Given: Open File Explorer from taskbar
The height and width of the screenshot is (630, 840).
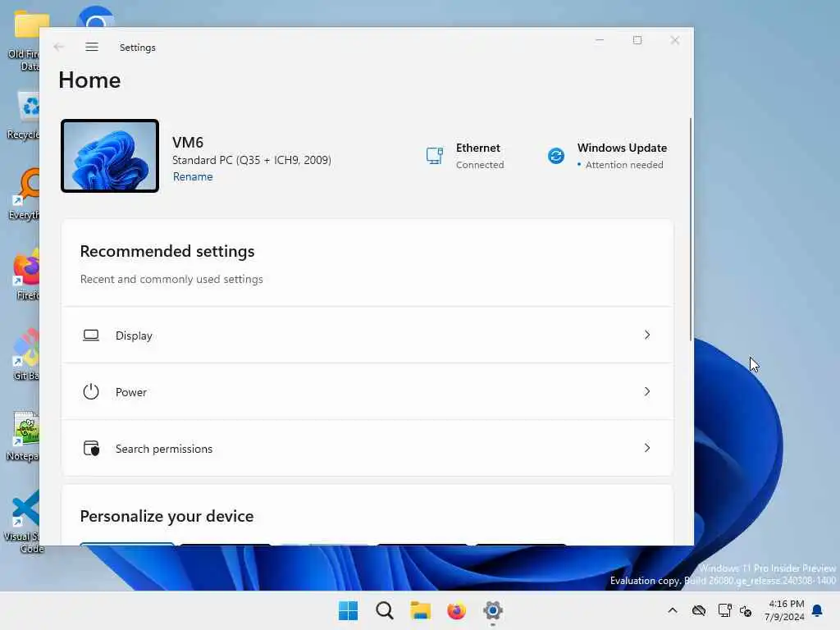Looking at the screenshot, I should click(x=421, y=610).
